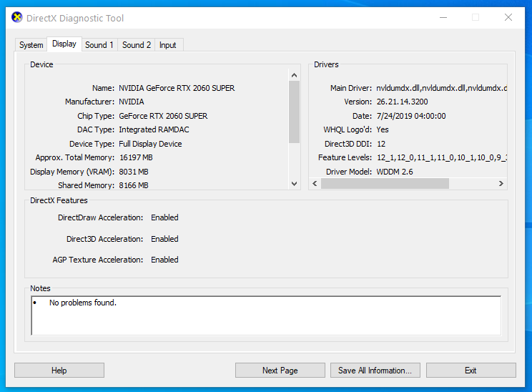The width and height of the screenshot is (532, 392).
Task: Click driver date 7/24/2019 04:00:00
Action: pos(411,116)
